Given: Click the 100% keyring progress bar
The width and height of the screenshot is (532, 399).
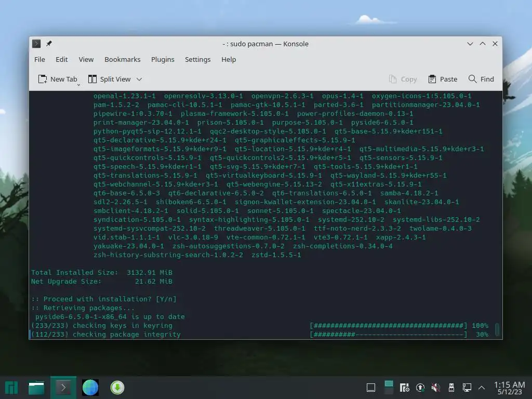Looking at the screenshot, I should coord(389,326).
